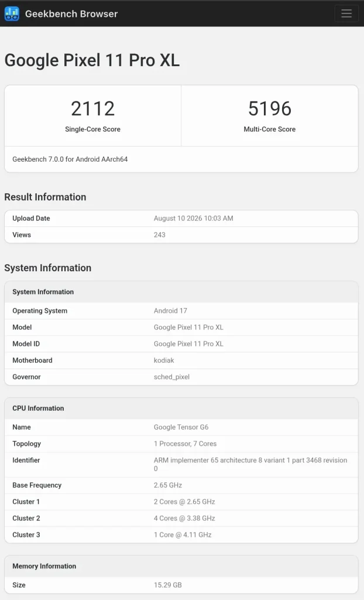Click the ARM implementer Identifier text

pyautogui.click(x=250, y=464)
